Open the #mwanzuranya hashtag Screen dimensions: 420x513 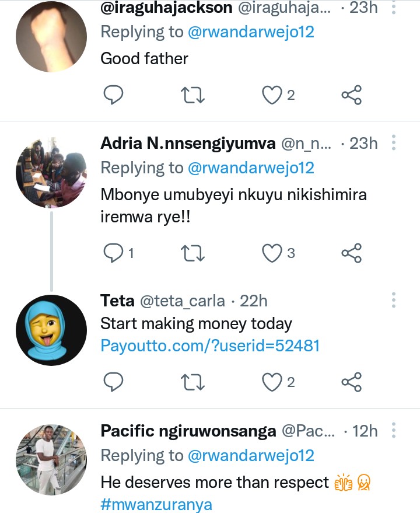156,503
